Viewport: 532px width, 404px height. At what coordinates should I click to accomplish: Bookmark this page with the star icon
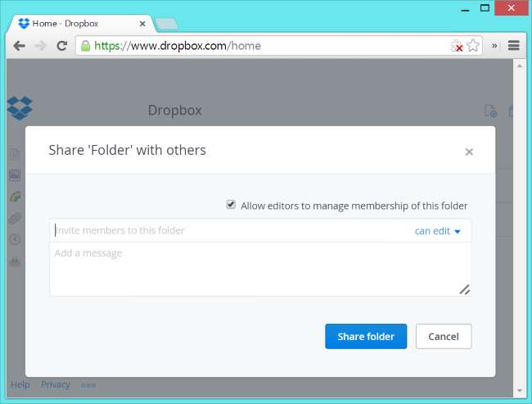pos(473,46)
